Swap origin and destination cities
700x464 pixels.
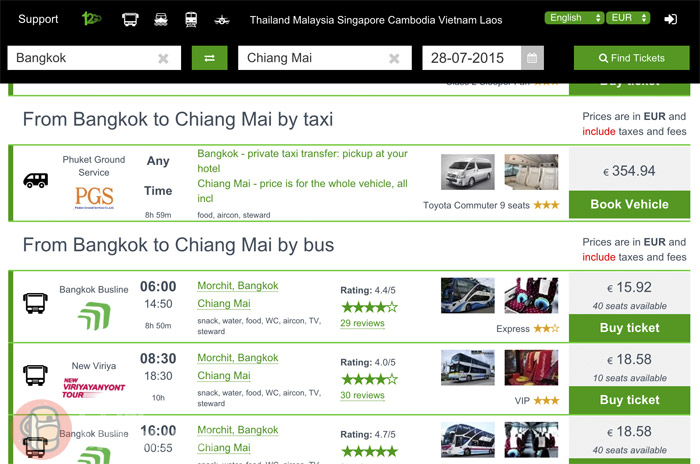pos(209,58)
